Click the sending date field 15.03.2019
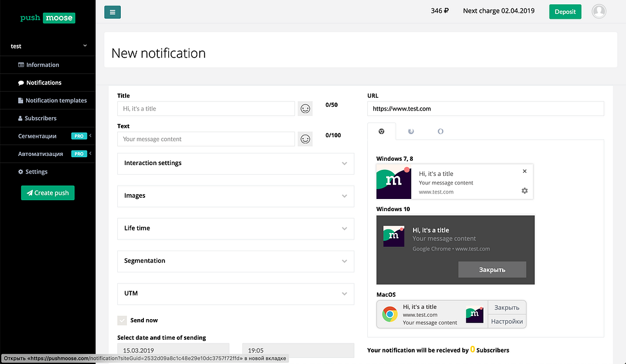Image resolution: width=626 pixels, height=364 pixels. [173, 351]
